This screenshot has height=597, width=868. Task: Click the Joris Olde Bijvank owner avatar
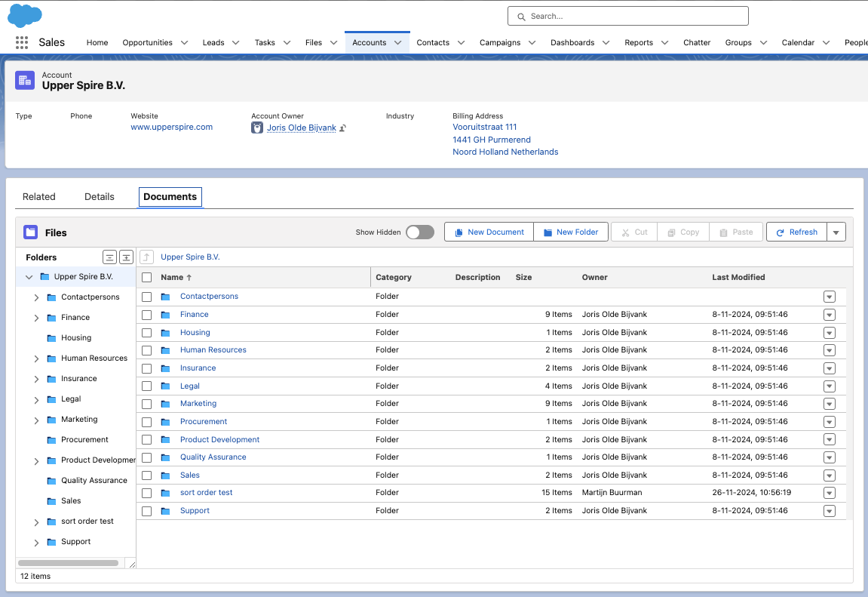pos(257,128)
